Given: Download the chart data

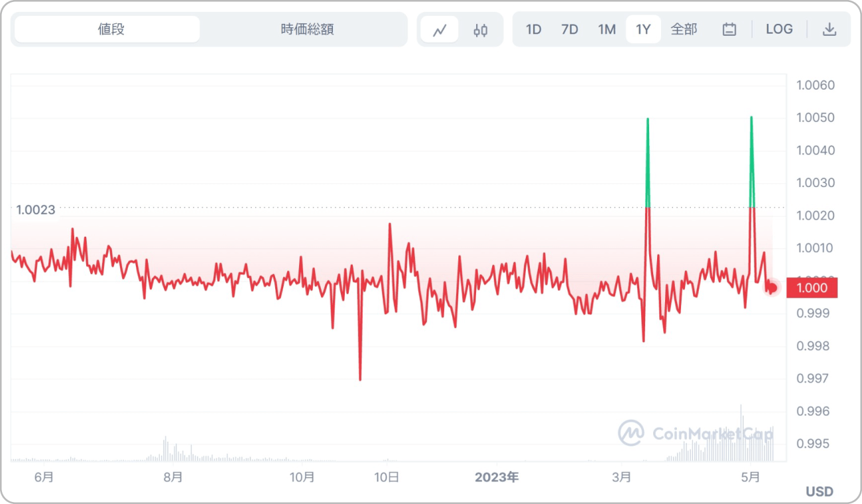Looking at the screenshot, I should click(829, 29).
